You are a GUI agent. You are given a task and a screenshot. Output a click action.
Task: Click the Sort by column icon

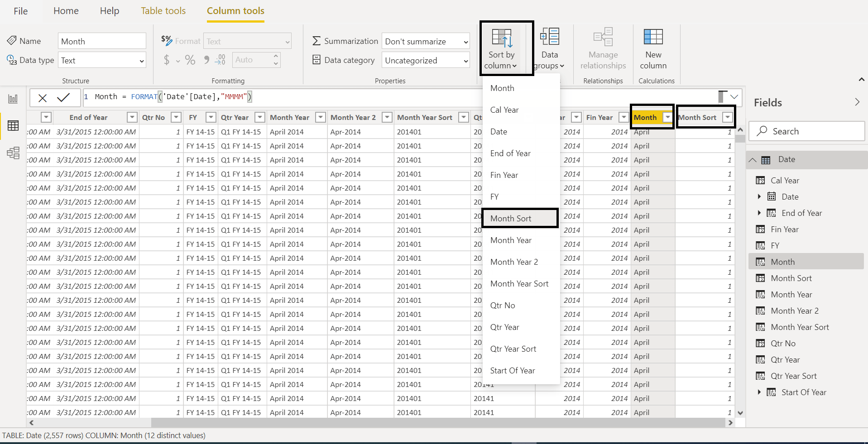[502, 39]
